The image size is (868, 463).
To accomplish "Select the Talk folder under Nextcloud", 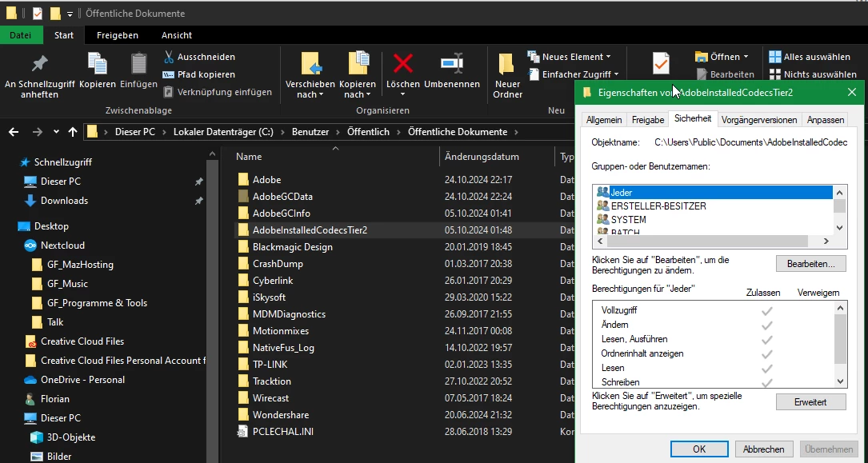I will click(48, 322).
